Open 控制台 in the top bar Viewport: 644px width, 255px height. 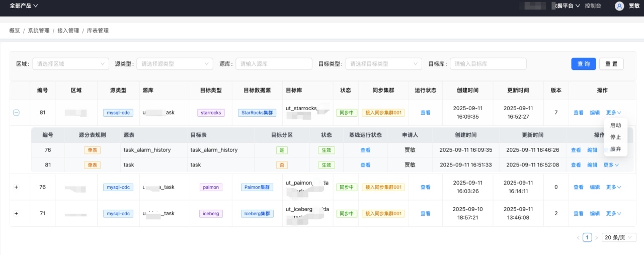point(593,6)
